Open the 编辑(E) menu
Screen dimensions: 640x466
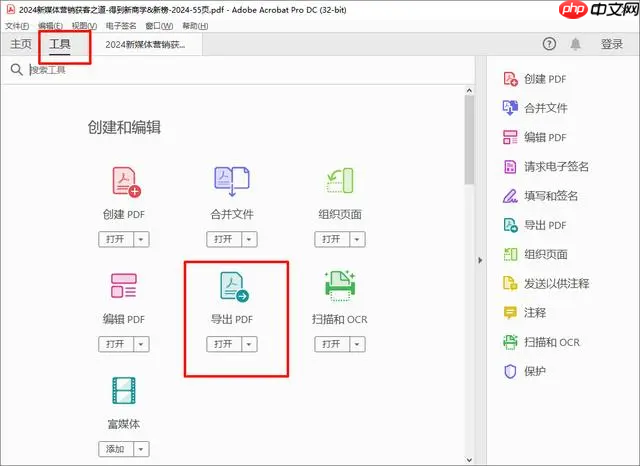tap(50, 26)
